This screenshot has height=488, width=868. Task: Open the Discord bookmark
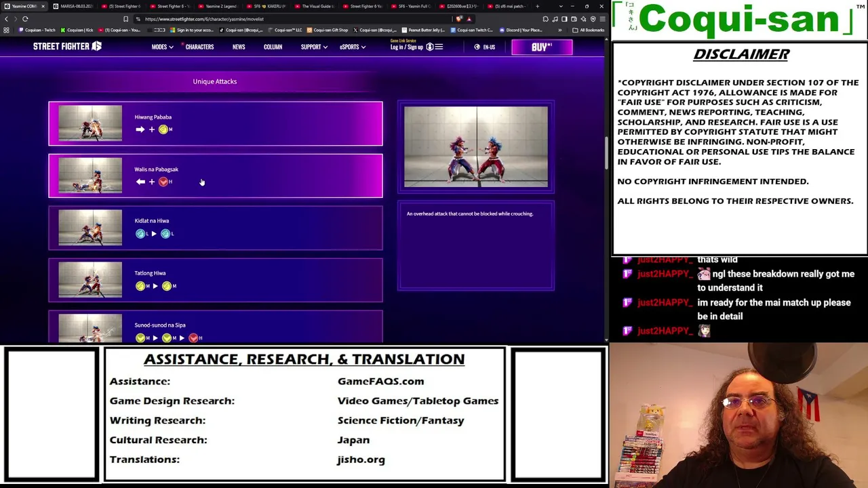pos(522,30)
